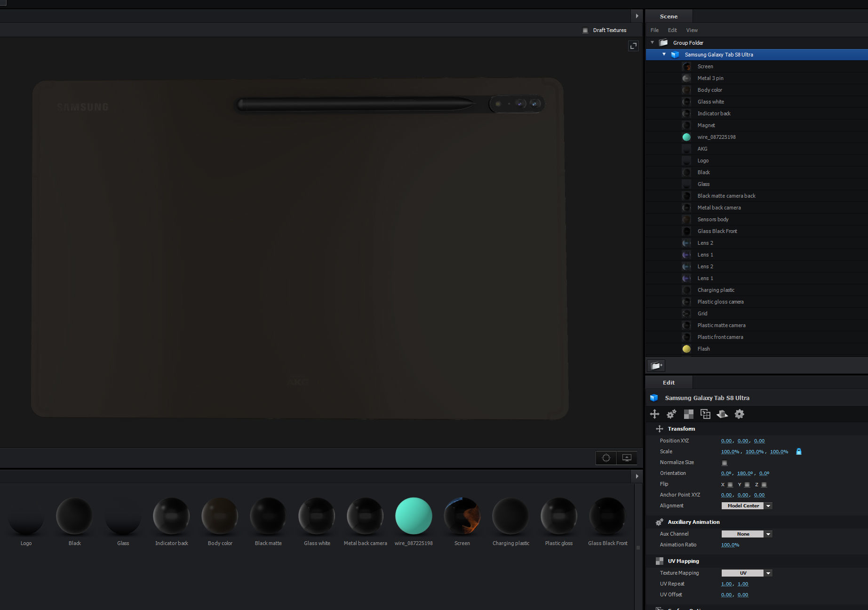Click the arrow at the right of the material browser header
This screenshot has height=610, width=868.
637,476
